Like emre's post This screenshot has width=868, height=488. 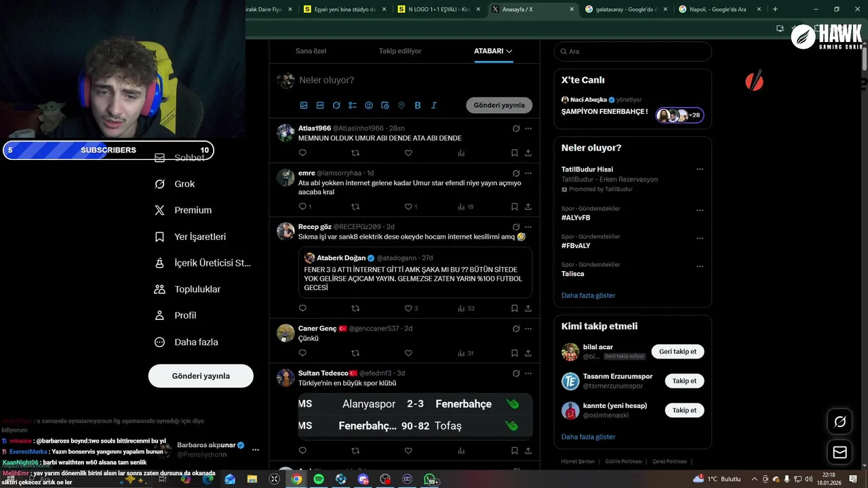pyautogui.click(x=408, y=207)
